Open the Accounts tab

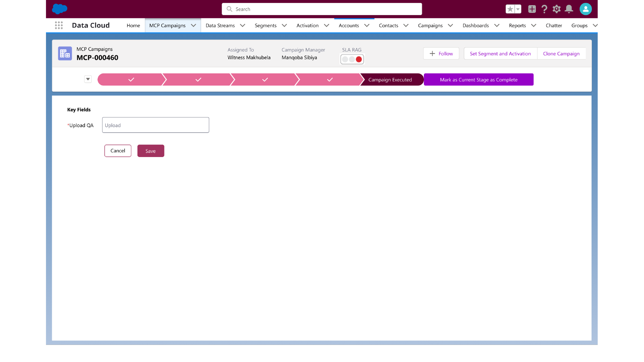pyautogui.click(x=349, y=25)
